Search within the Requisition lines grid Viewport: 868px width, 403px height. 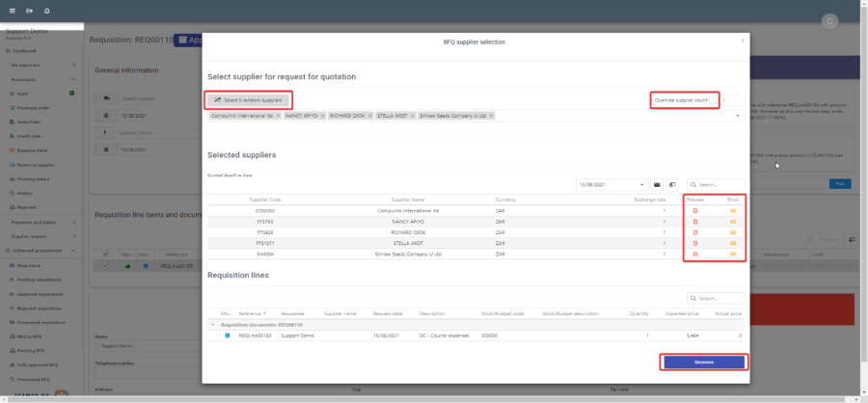point(719,299)
